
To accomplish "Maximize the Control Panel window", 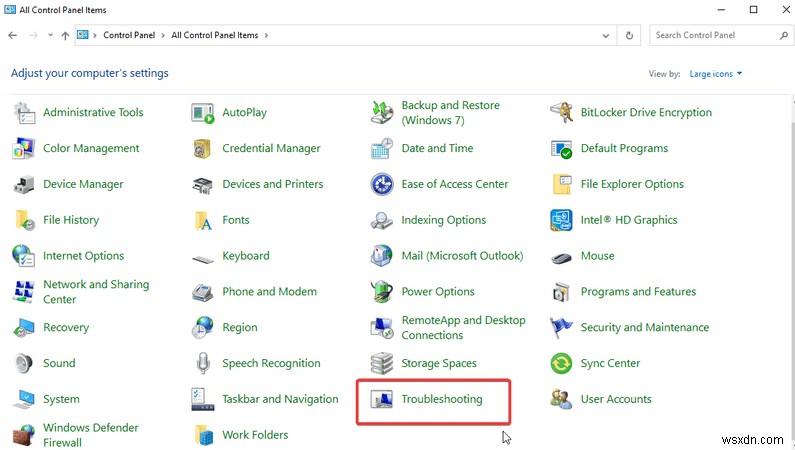I will (x=753, y=10).
